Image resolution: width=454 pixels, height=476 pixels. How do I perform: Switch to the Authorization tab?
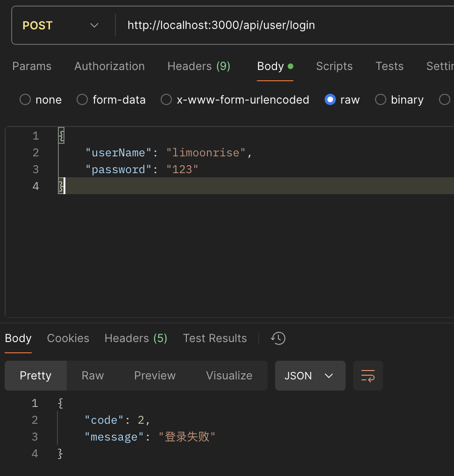click(x=109, y=66)
